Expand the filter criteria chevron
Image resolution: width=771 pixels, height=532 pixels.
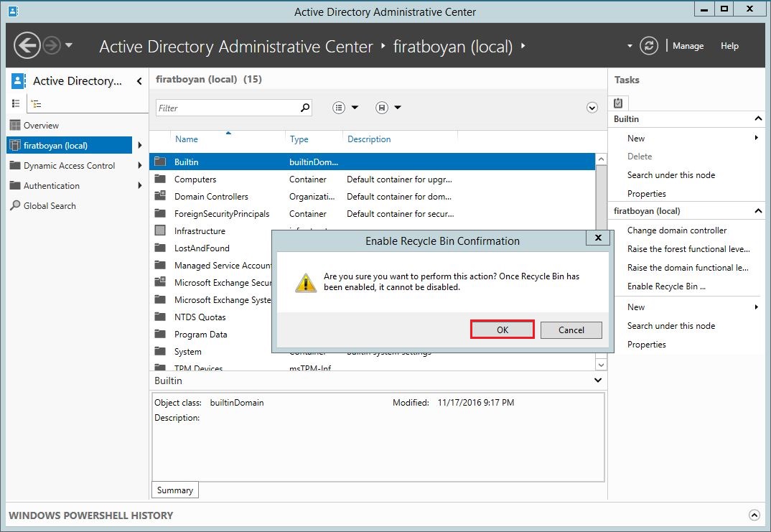pos(592,108)
